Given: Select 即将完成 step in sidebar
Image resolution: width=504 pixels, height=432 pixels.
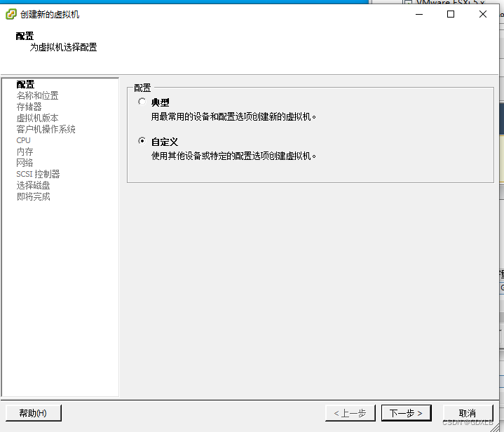Looking at the screenshot, I should tap(33, 196).
